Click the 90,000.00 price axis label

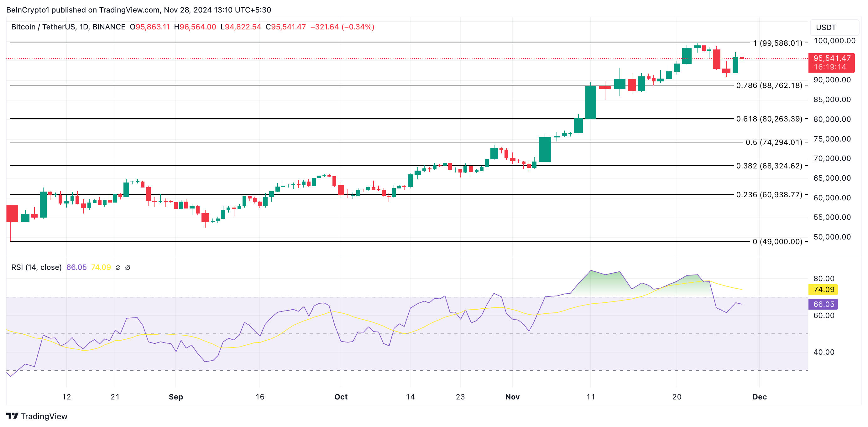click(832, 80)
